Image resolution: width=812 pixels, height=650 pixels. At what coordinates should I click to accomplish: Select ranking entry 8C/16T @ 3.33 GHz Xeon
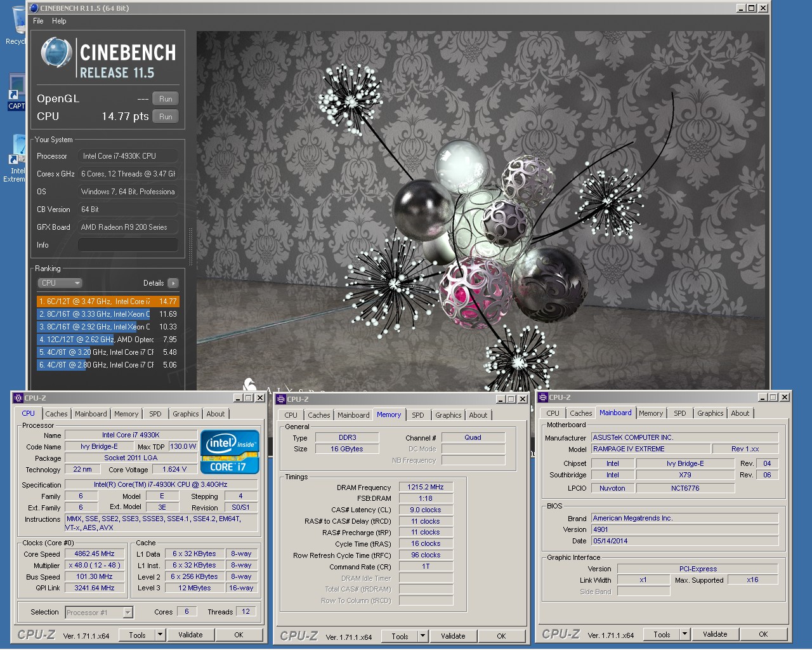(108, 314)
